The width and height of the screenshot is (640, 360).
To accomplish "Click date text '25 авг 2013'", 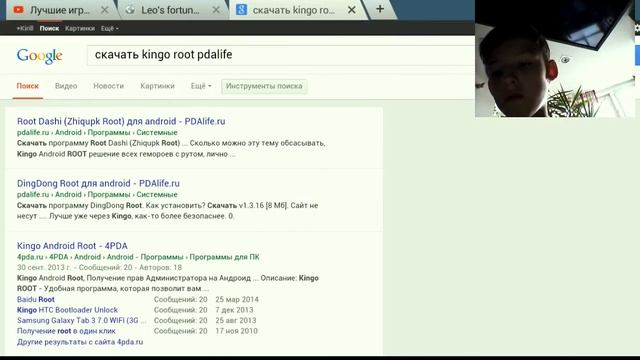I will [236, 320].
